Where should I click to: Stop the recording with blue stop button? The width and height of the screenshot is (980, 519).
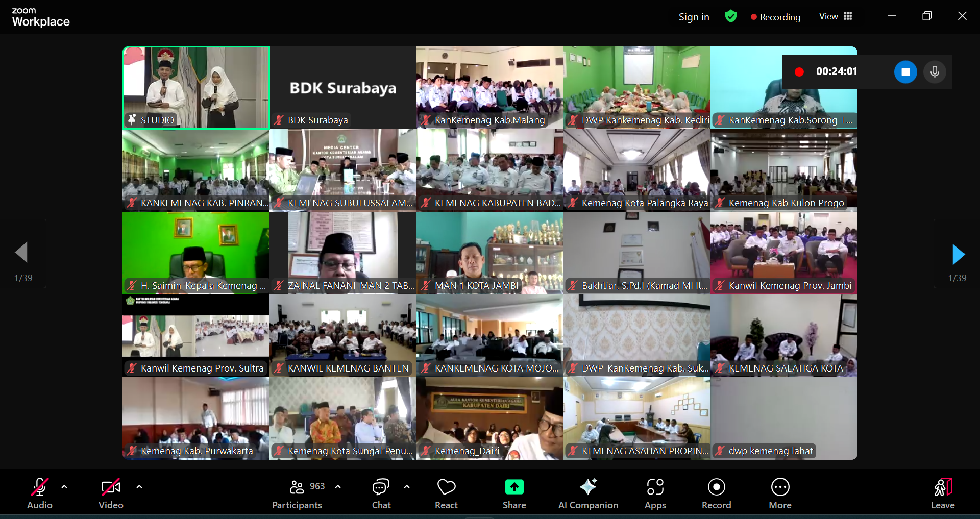905,72
